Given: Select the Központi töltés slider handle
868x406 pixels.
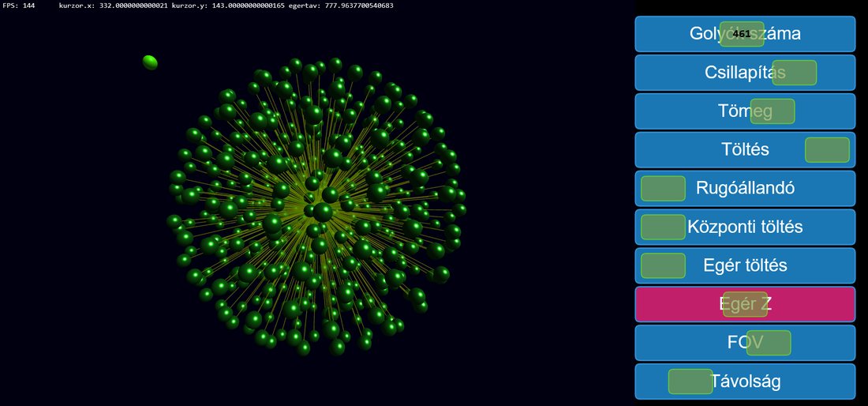Looking at the screenshot, I should (663, 227).
